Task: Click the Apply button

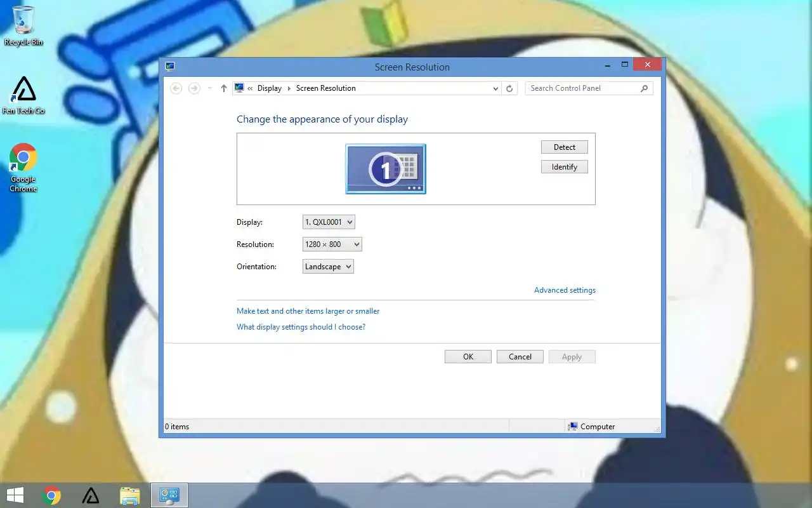Action: pos(572,357)
